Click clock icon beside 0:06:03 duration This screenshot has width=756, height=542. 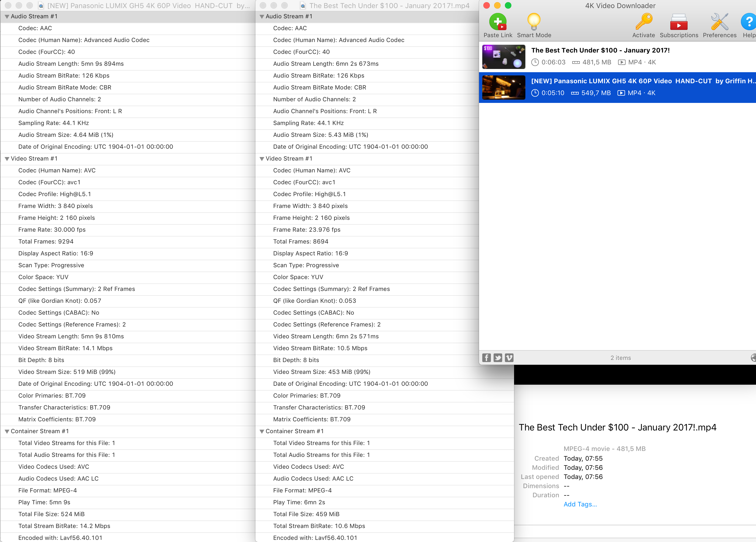pos(535,62)
